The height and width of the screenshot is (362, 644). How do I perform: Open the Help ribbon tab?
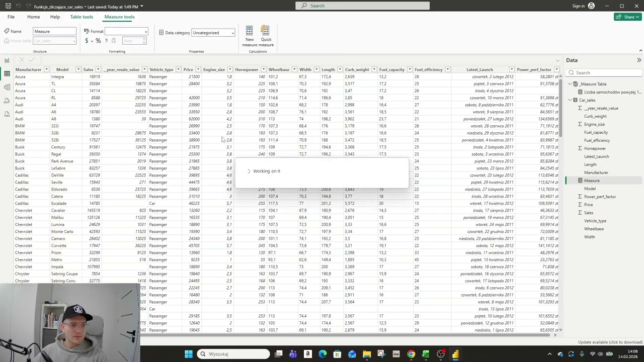point(55,17)
